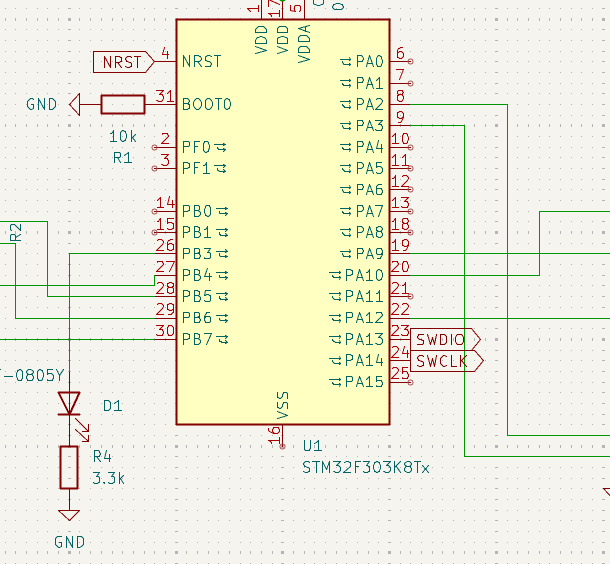Click the PF0 pin label

pos(196,147)
